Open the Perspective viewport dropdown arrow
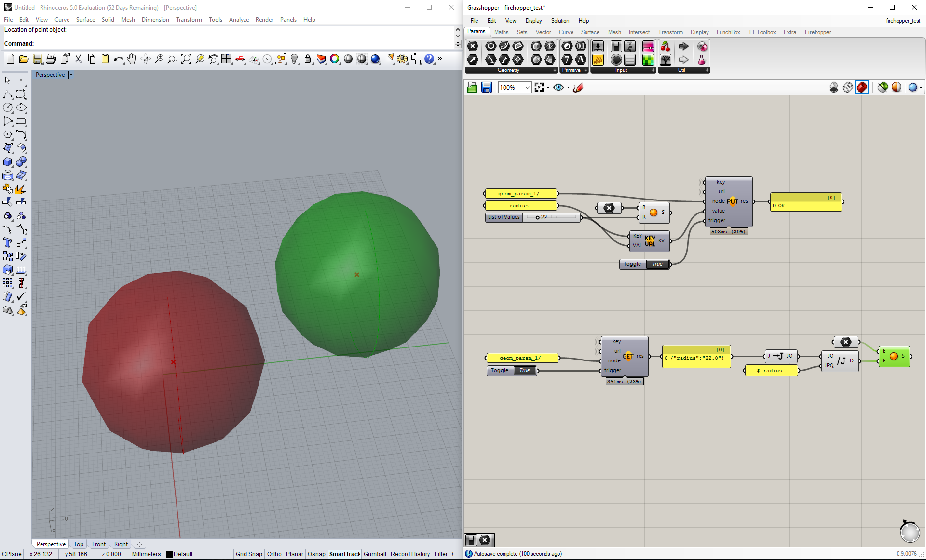 pos(71,75)
